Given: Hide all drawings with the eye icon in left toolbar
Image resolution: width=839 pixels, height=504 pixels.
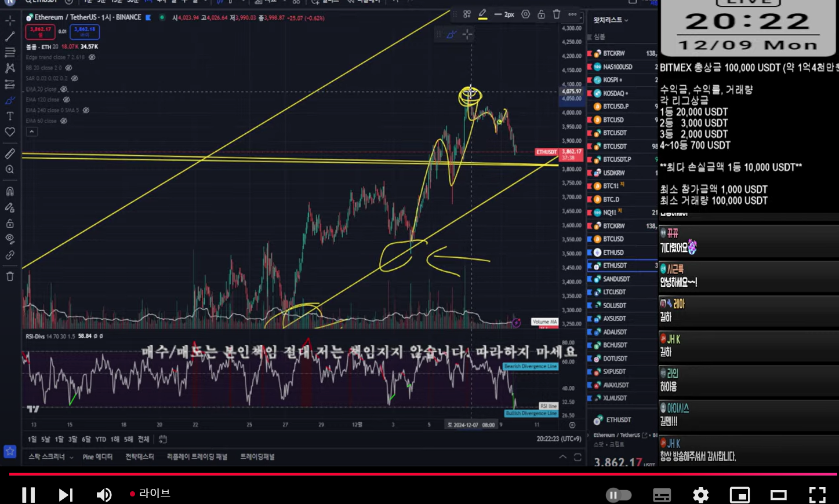Looking at the screenshot, I should click(10, 239).
